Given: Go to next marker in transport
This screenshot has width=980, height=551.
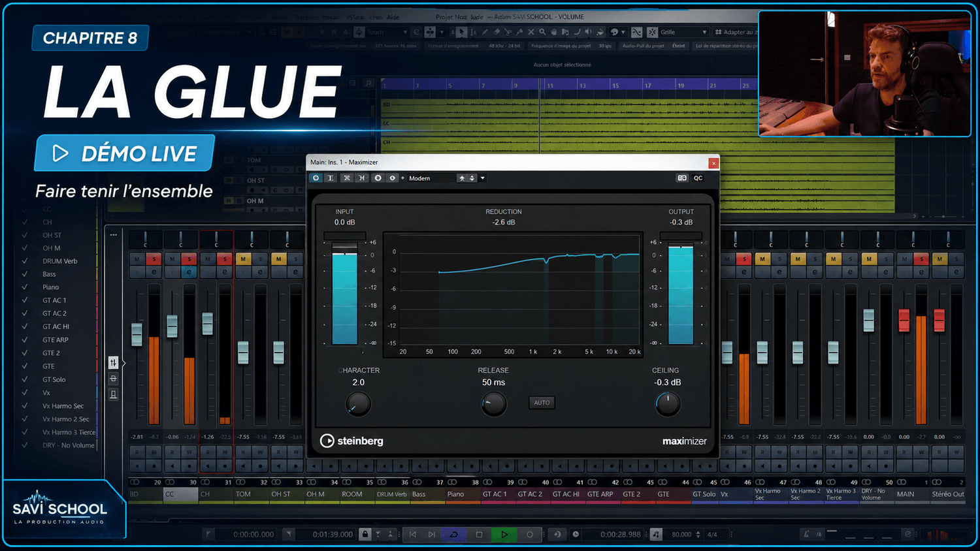Looking at the screenshot, I should [x=431, y=534].
